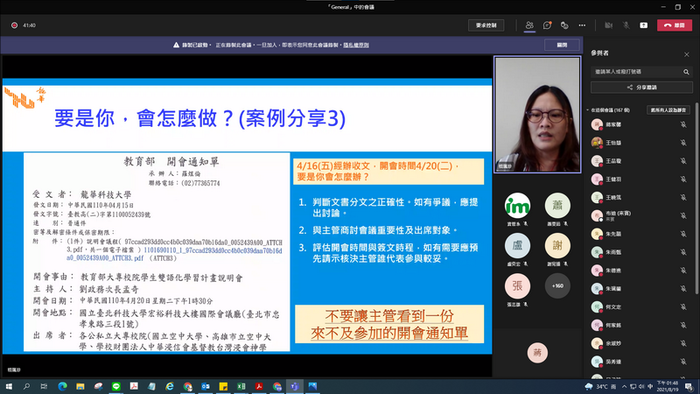Click the search magnifier icon in participants panel
The height and width of the screenshot is (394, 700).
pos(686,71)
